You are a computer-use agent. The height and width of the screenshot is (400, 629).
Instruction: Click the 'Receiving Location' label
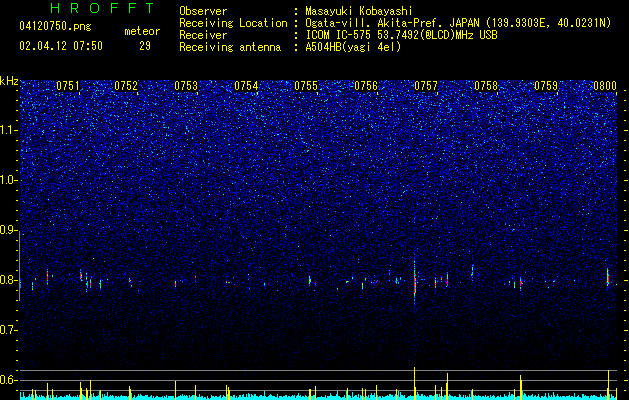coord(233,23)
